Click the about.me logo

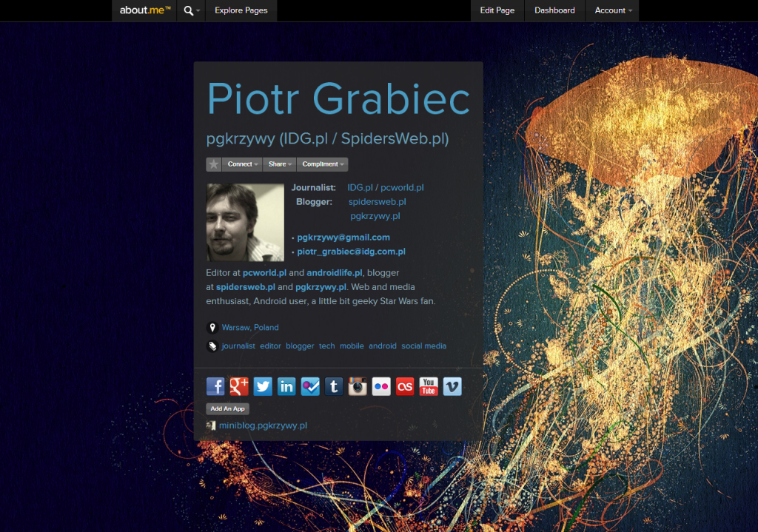145,10
